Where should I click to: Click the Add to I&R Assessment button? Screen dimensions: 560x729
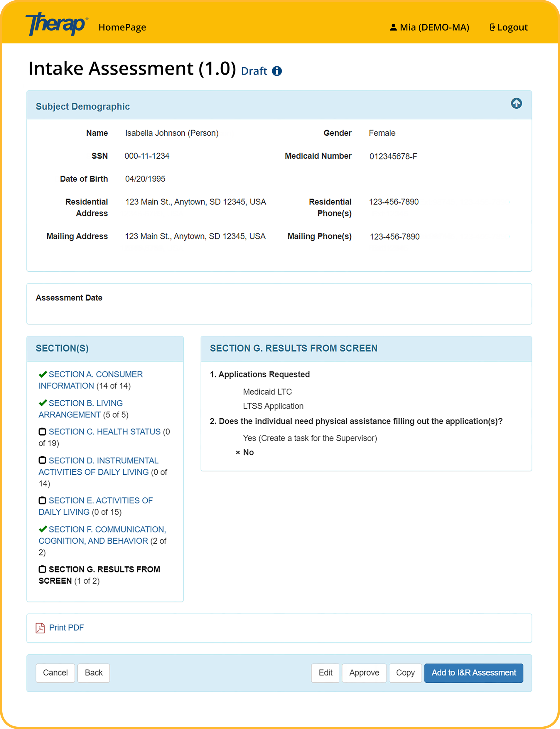point(474,673)
